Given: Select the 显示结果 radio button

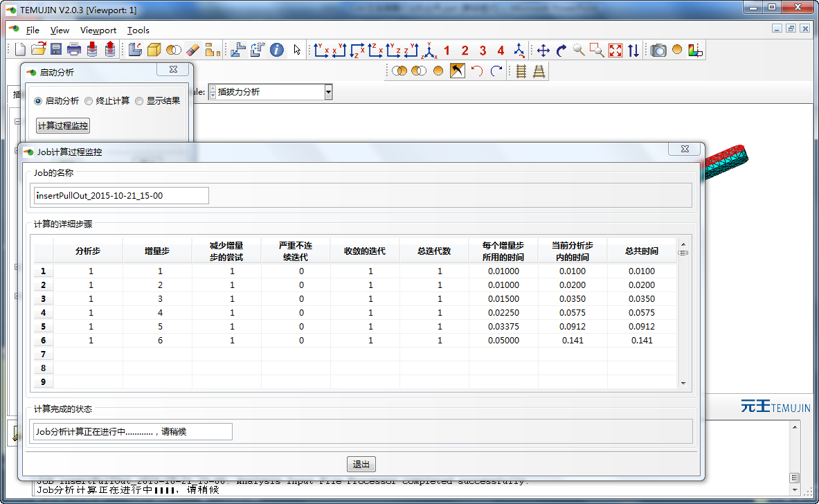Looking at the screenshot, I should click(139, 101).
